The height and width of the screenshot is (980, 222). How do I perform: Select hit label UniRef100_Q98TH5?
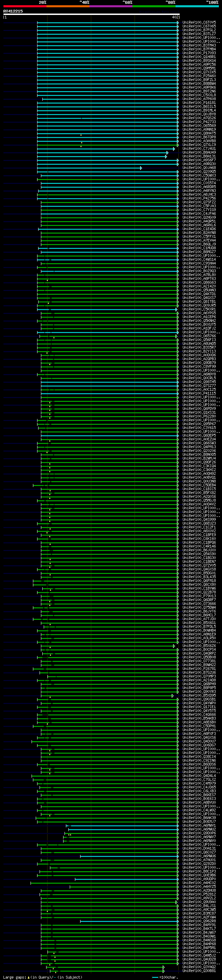[199, 382]
